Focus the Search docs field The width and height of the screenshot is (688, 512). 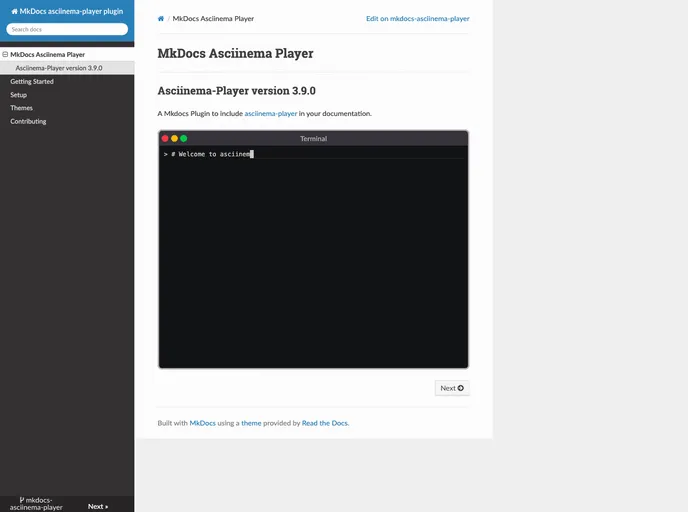pos(67,29)
